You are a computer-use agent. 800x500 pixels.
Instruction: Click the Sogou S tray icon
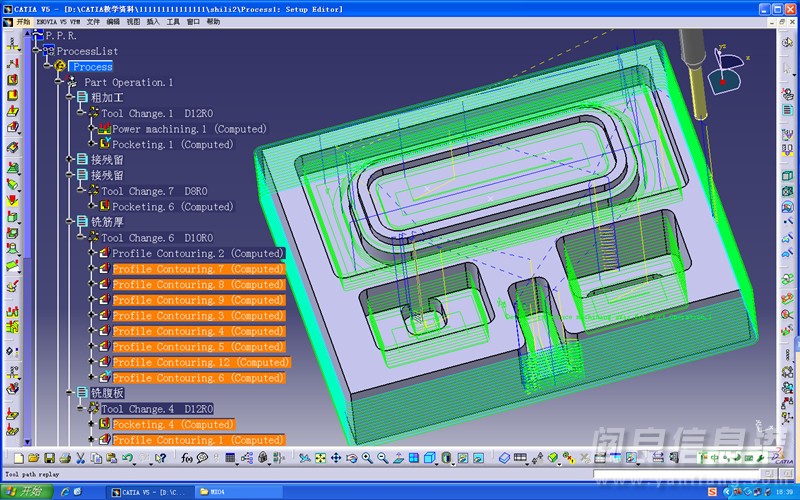pyautogui.click(x=713, y=492)
